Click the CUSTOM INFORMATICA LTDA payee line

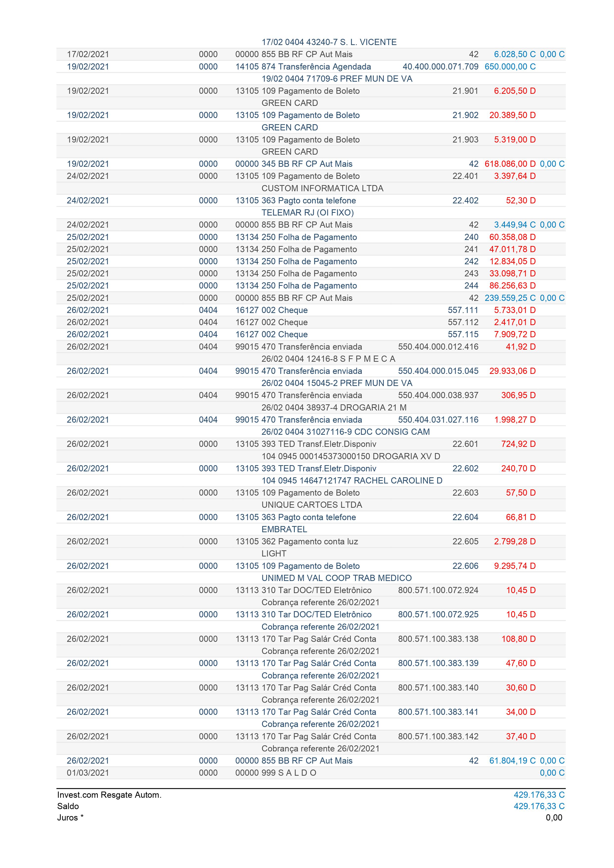[322, 188]
